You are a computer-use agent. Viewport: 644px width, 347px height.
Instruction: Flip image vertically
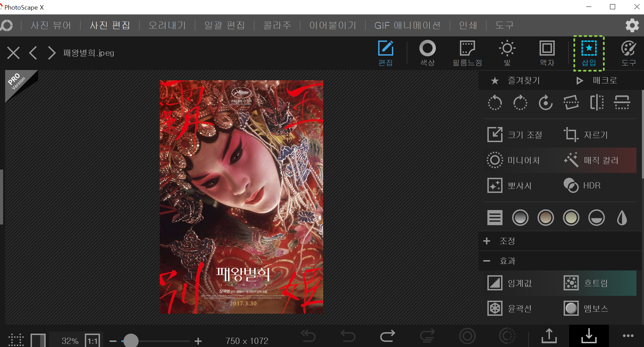click(x=622, y=102)
